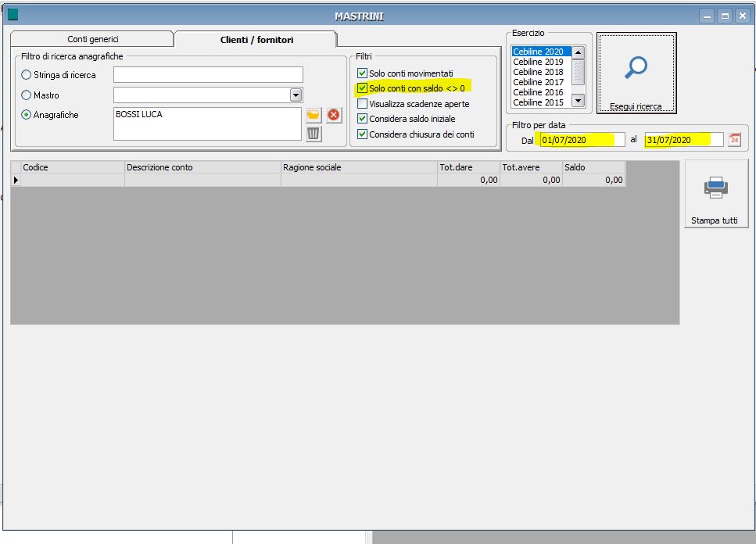Click the trash bin clear icon
This screenshot has height=544, width=756.
314,134
